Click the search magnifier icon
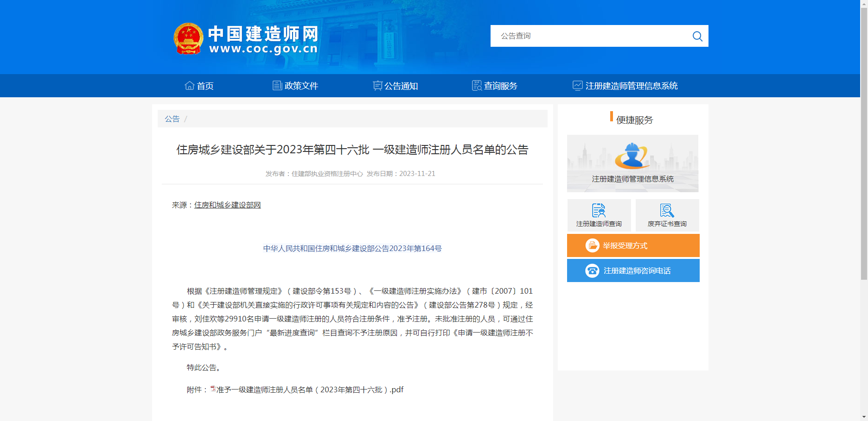Screen dimensions: 868x421 [x=697, y=36]
